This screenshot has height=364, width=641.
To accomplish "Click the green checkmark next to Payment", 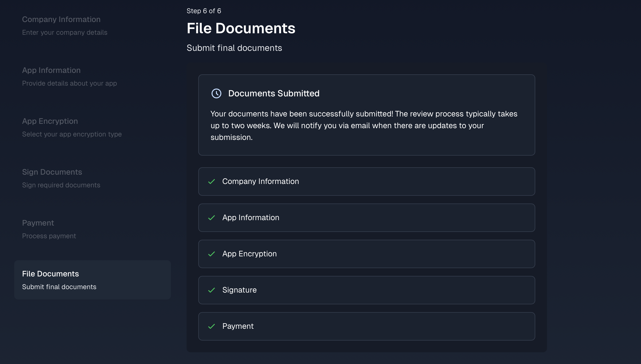I will click(x=211, y=326).
